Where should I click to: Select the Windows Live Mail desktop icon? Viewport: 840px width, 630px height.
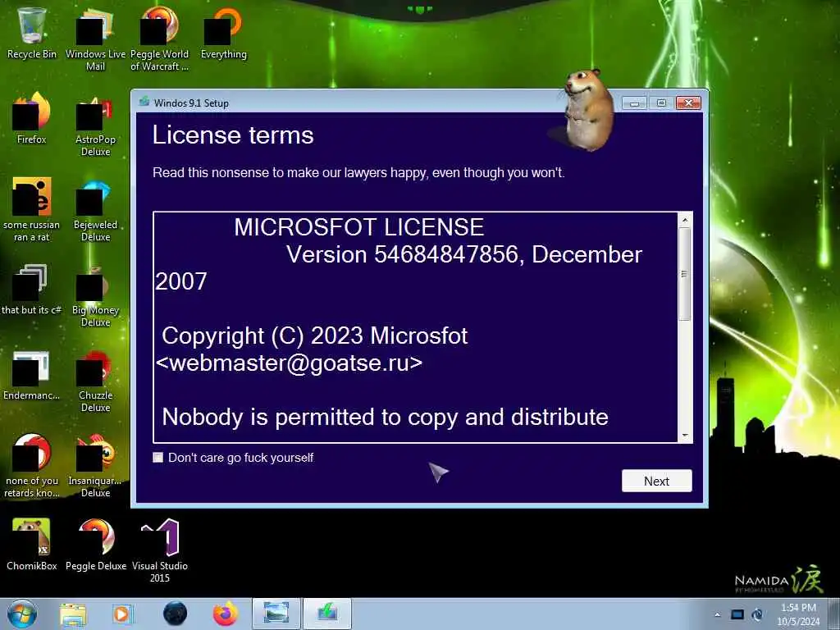(x=95, y=39)
